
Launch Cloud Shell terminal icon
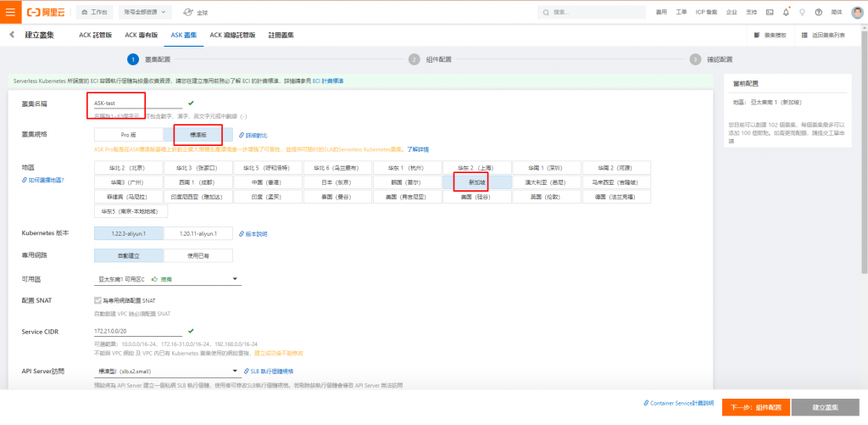coord(770,12)
